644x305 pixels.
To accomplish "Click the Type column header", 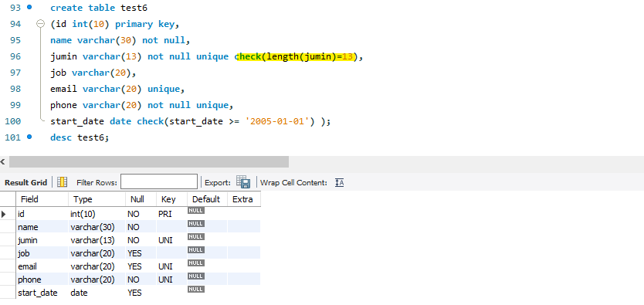I will [97, 199].
